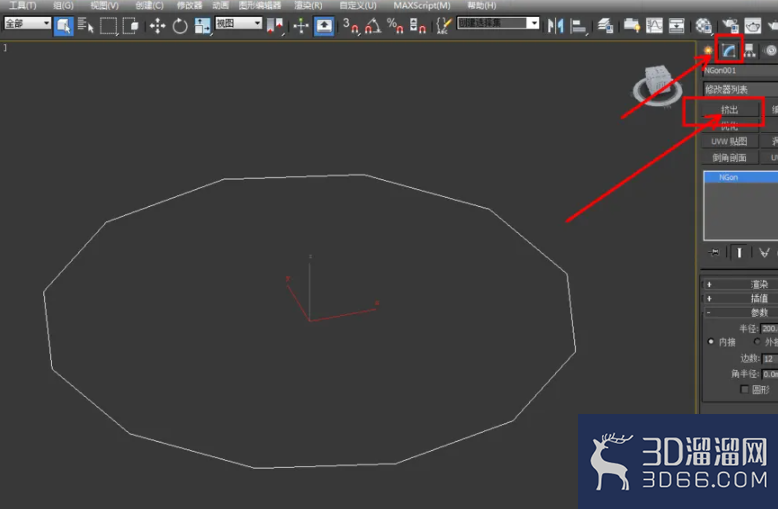Choose rectangular selection region tool

(x=108, y=25)
